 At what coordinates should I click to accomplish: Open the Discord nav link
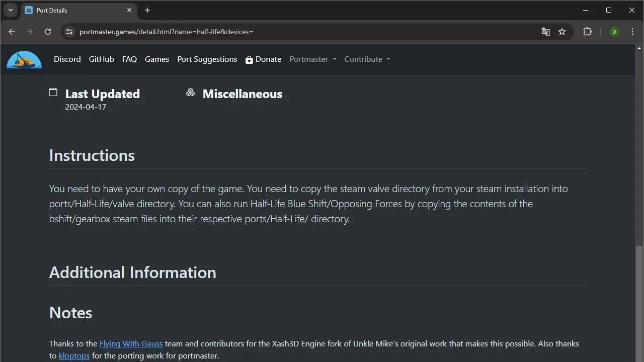point(67,59)
